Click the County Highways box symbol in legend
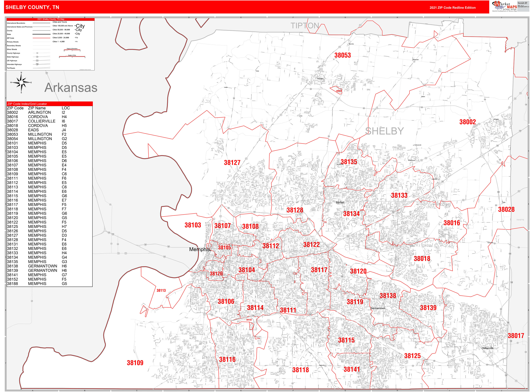 coord(37,53)
